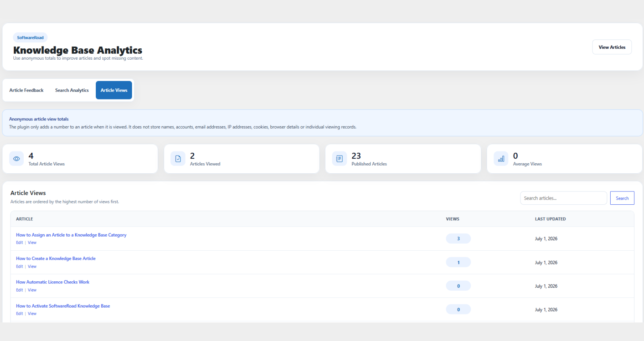Click the 0 views badge for Activate SoftwareRoad row
644x341 pixels.
pyautogui.click(x=458, y=310)
